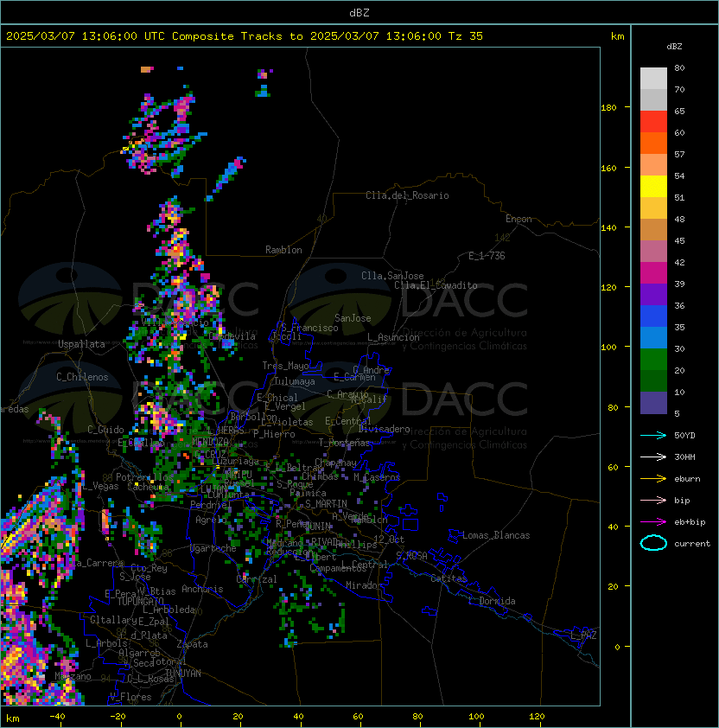Click the 'Clla.SanJose' map label

pyautogui.click(x=392, y=276)
